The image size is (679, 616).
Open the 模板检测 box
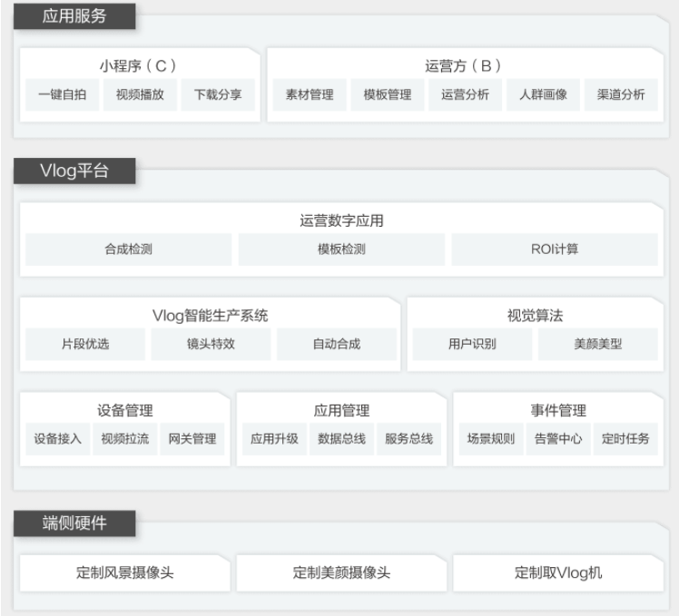341,249
